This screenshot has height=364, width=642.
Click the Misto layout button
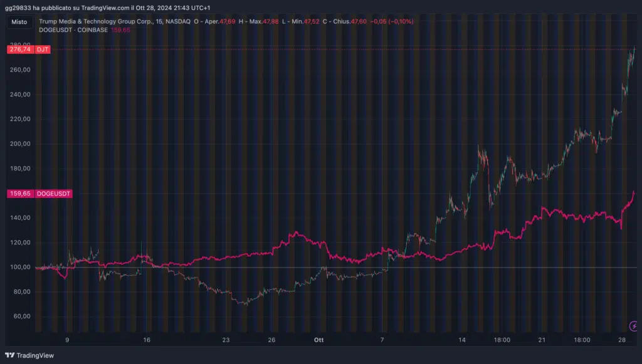tap(19, 22)
